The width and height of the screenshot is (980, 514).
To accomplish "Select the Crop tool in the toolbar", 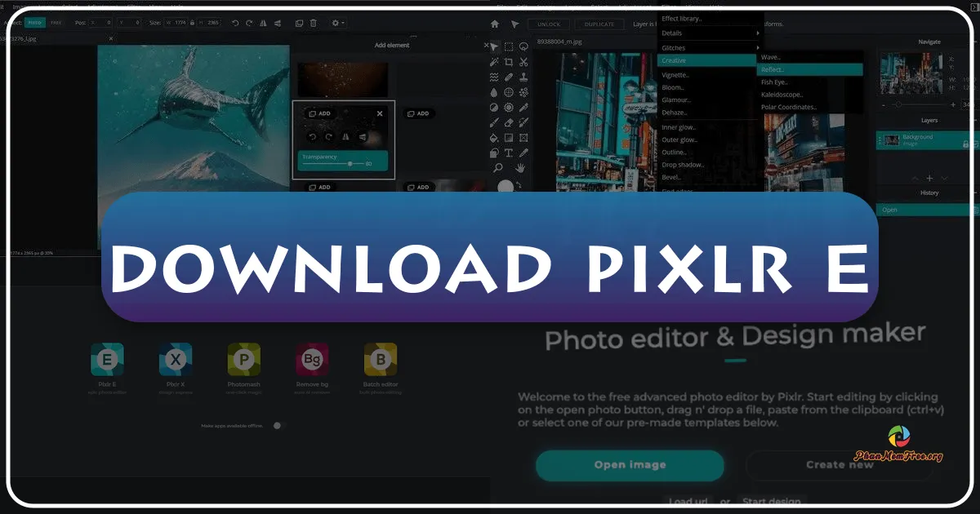I will 509,63.
